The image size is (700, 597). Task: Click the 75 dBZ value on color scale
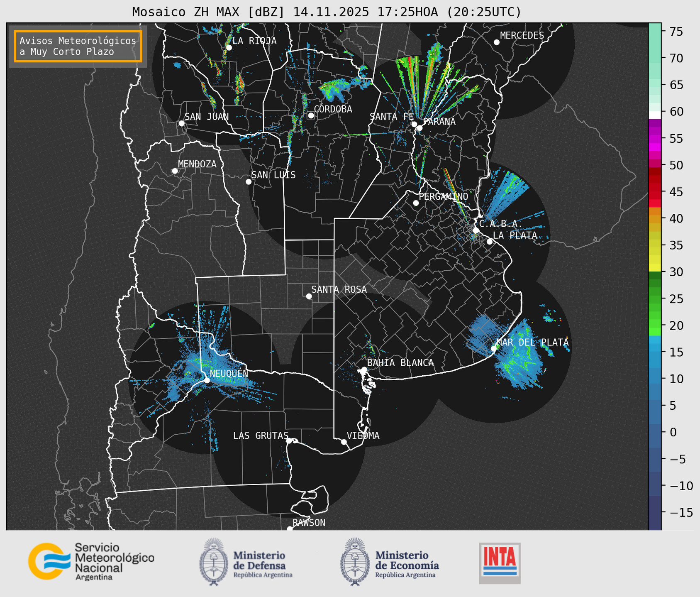point(676,32)
